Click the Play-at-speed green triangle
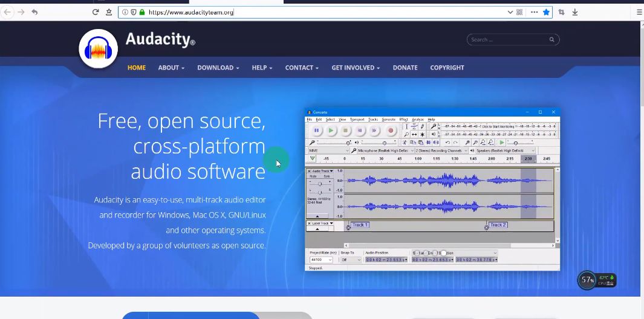644x319 pixels. click(502, 143)
